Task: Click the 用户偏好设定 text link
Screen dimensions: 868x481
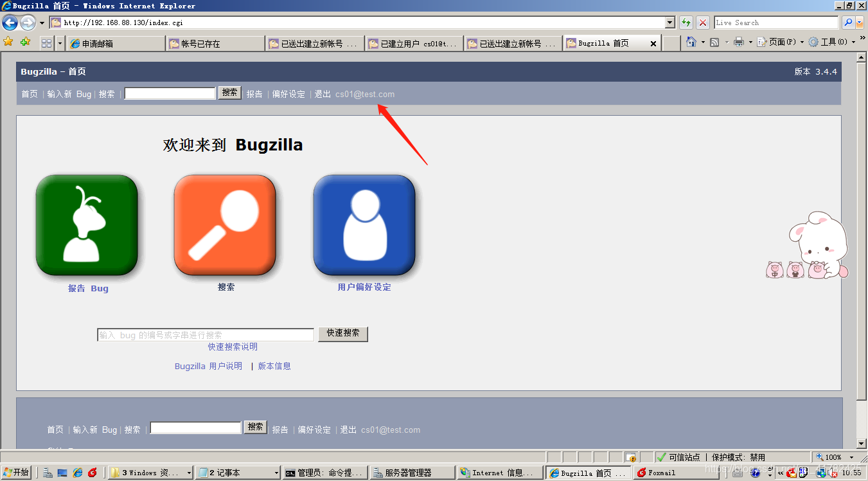Action: [364, 287]
